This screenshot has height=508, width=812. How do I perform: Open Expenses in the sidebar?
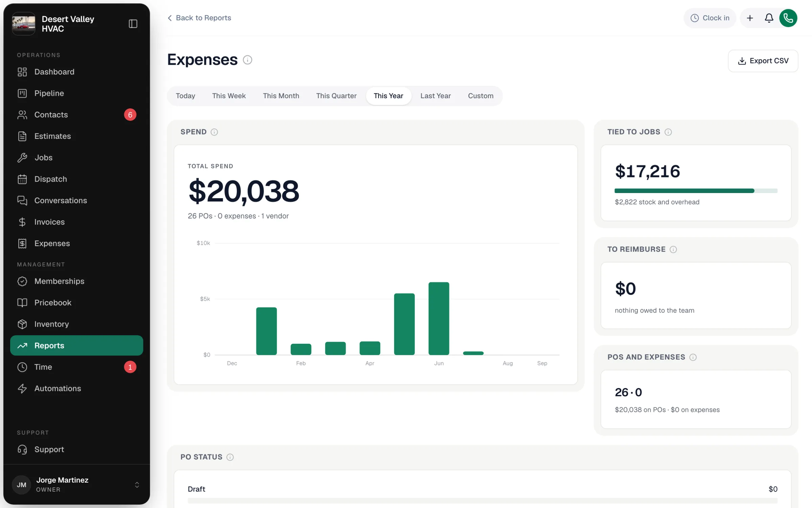(76, 244)
